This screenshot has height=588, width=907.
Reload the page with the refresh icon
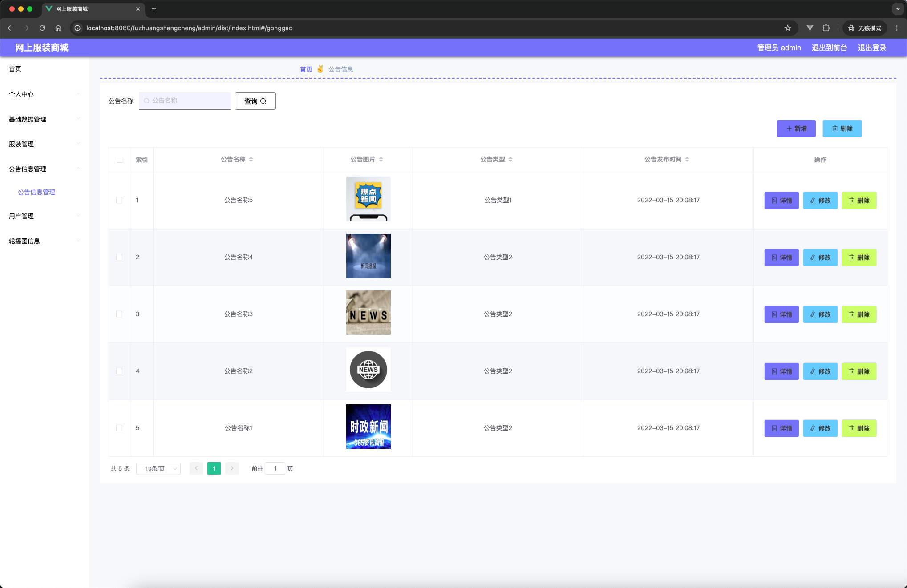coord(42,28)
